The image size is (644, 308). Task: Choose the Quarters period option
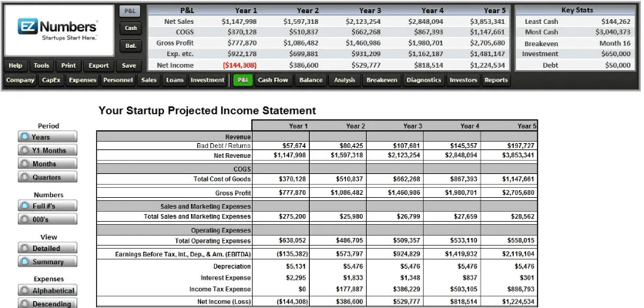47,177
